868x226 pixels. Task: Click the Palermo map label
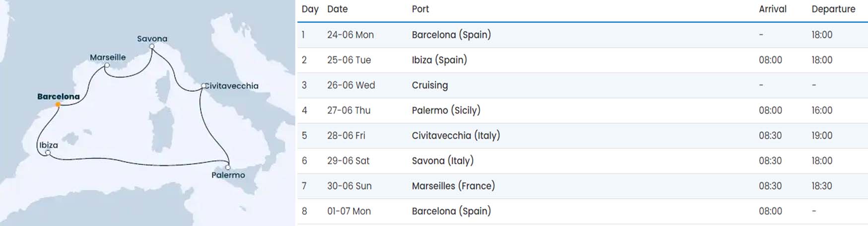point(228,175)
